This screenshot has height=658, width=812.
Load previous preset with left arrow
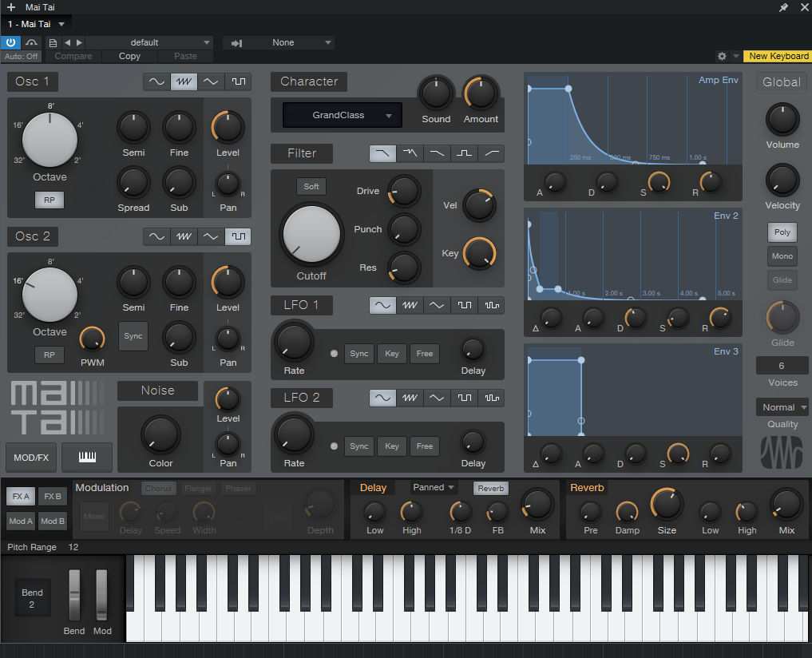[67, 42]
